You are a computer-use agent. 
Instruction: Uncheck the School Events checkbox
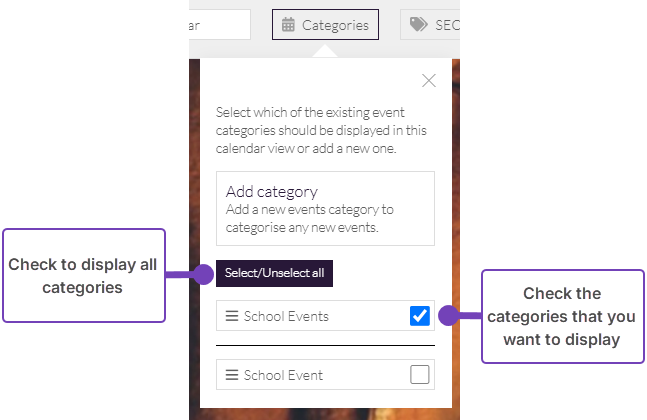[420, 316]
